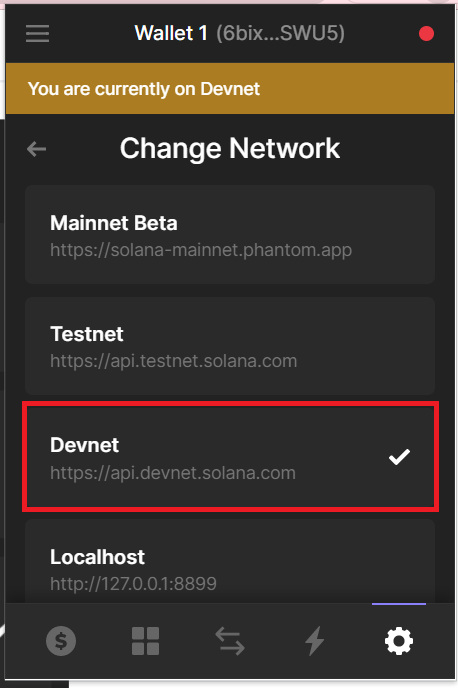Click the Wallet 1 name

click(171, 33)
